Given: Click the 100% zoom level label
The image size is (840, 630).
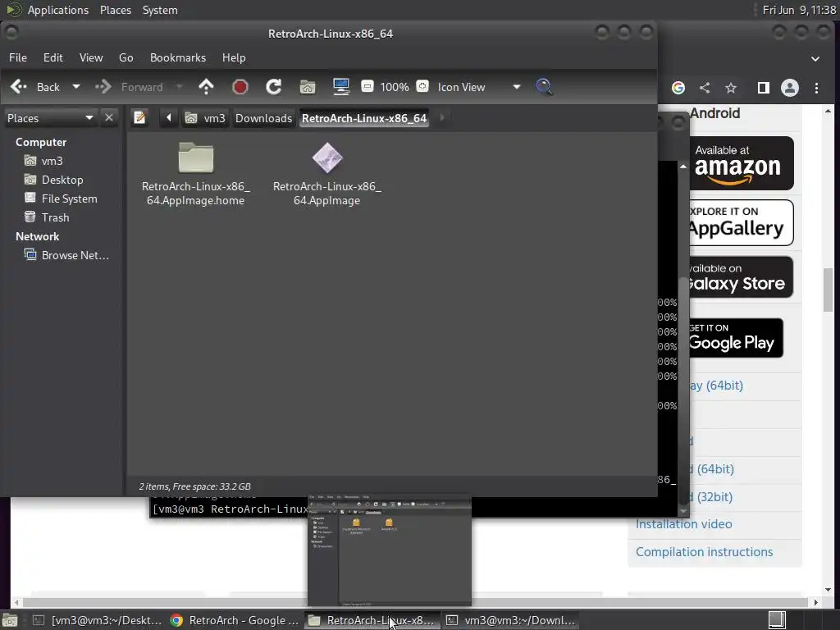Looking at the screenshot, I should coord(395,87).
